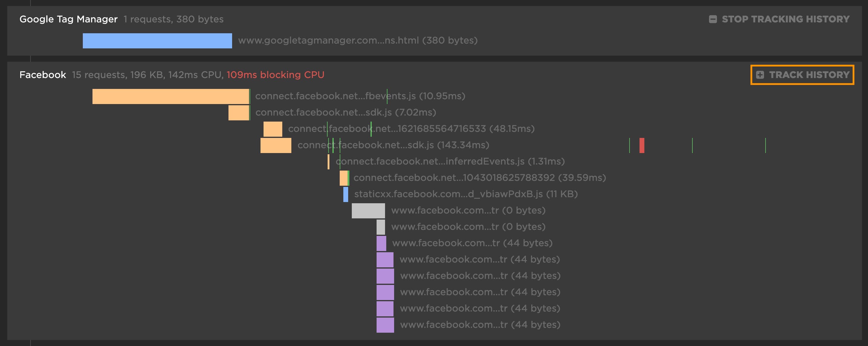Select the orange fbevents.js request bar
Image resolution: width=868 pixels, height=346 pixels.
[170, 96]
